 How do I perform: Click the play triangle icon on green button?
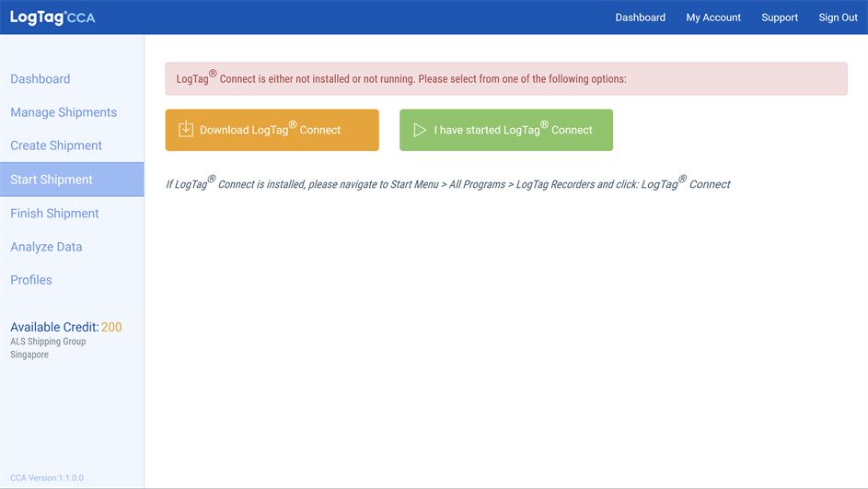coord(420,130)
